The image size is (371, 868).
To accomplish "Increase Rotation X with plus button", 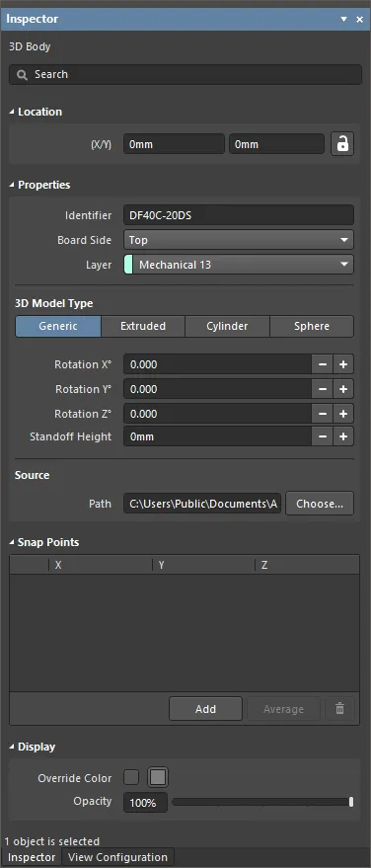I will tap(343, 364).
